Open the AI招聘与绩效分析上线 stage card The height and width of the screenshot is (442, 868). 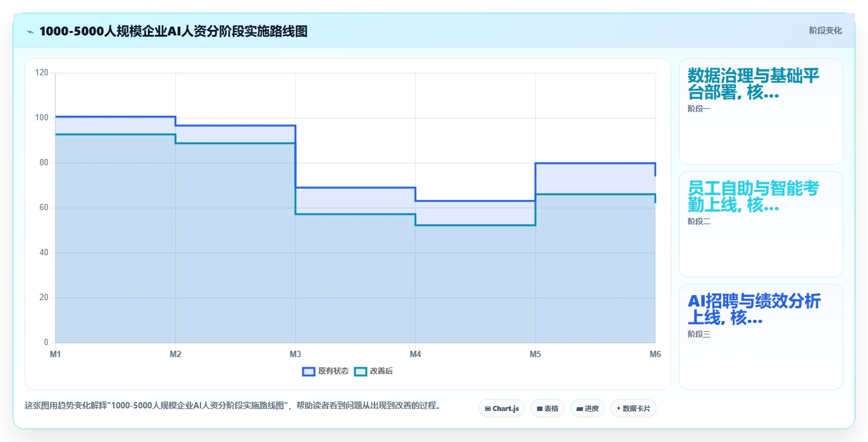tap(760, 337)
